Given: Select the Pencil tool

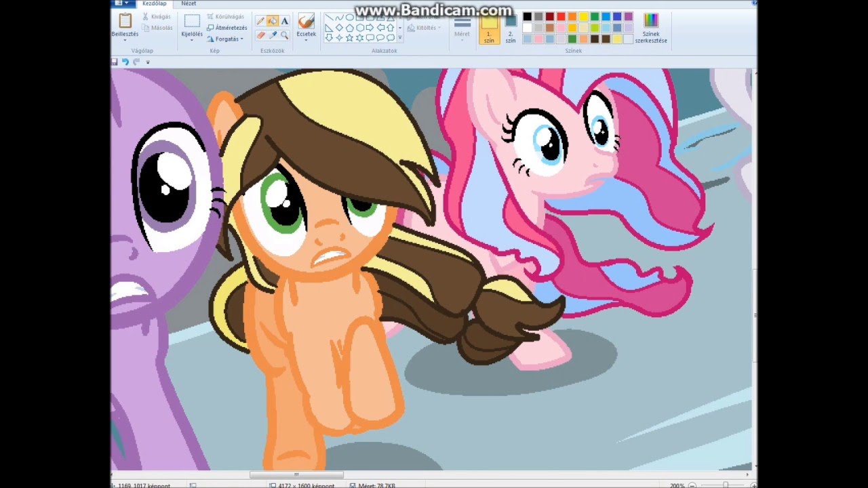Looking at the screenshot, I should [260, 21].
